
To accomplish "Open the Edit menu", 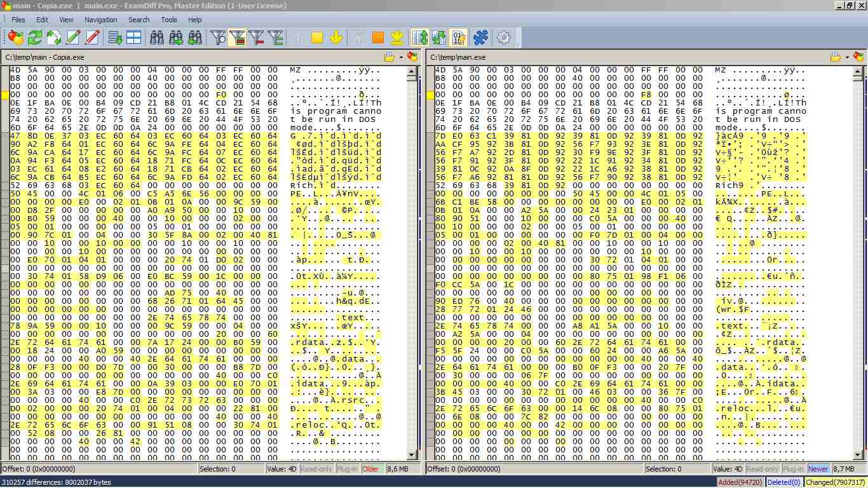I will pos(42,20).
